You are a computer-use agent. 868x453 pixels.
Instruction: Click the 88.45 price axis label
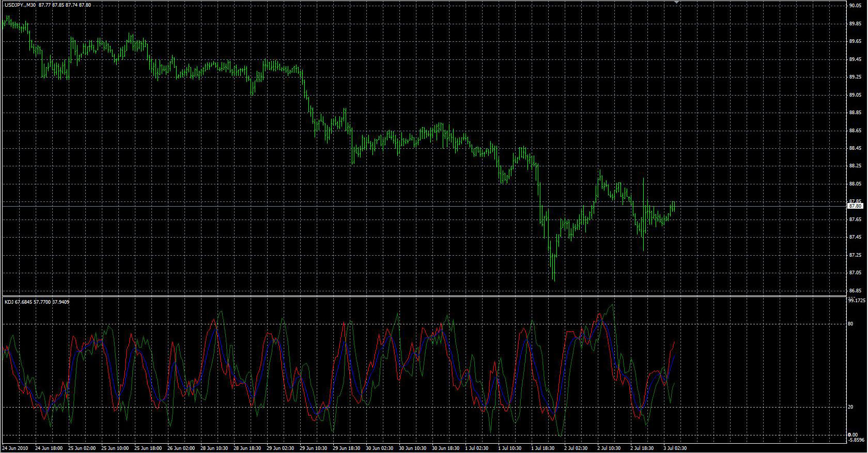tap(855, 148)
